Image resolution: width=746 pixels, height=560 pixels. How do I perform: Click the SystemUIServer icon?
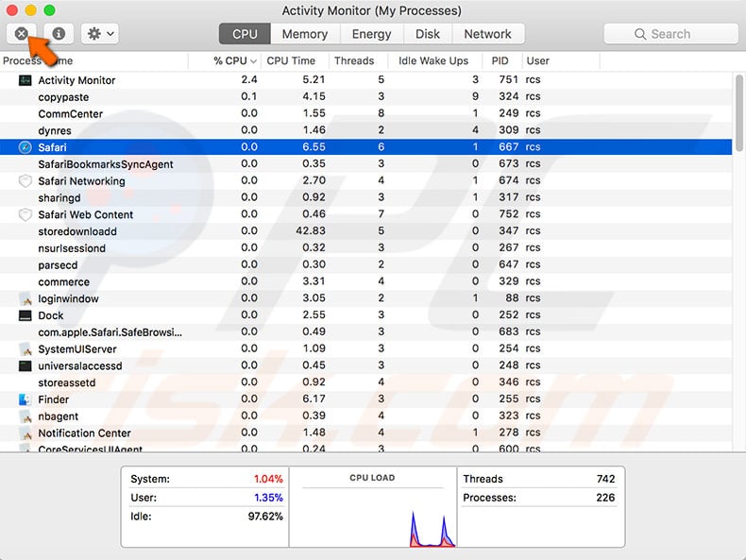pos(25,349)
